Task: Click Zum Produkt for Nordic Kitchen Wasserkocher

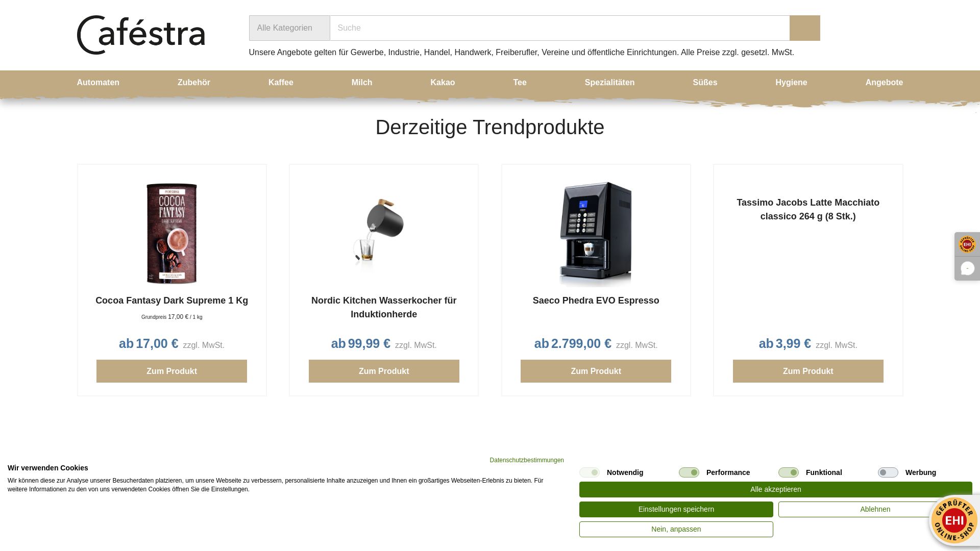Action: click(384, 371)
